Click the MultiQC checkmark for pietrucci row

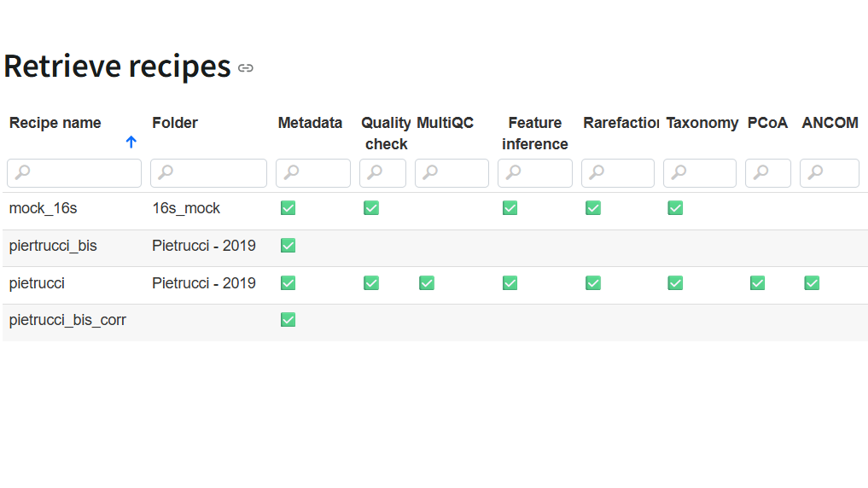[x=427, y=283]
